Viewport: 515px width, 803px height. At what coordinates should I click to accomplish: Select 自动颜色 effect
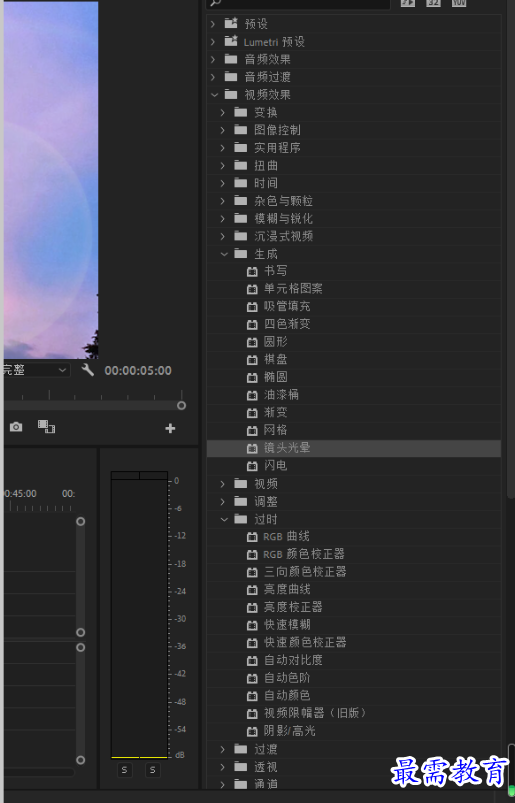(287, 695)
